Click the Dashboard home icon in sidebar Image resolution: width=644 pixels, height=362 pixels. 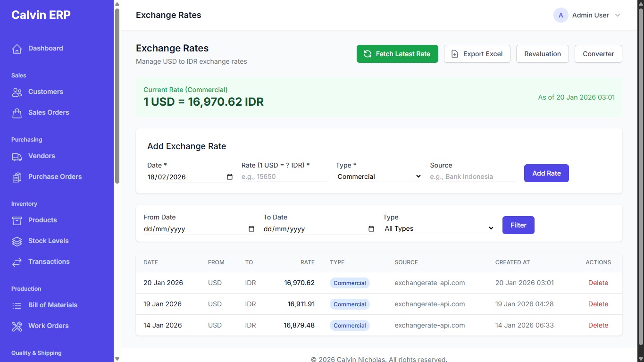point(17,49)
